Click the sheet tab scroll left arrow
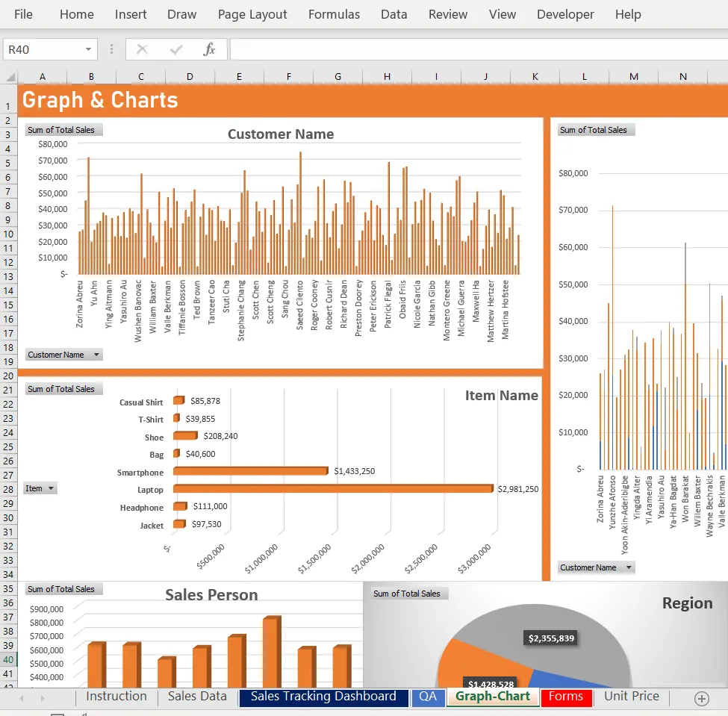Screen dimensions: 728x716 (22, 698)
